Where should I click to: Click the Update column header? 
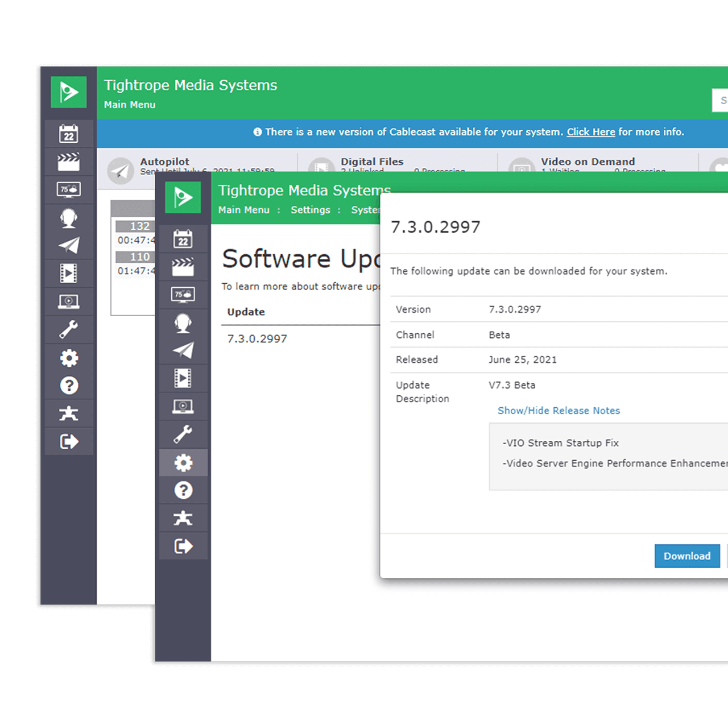(246, 312)
